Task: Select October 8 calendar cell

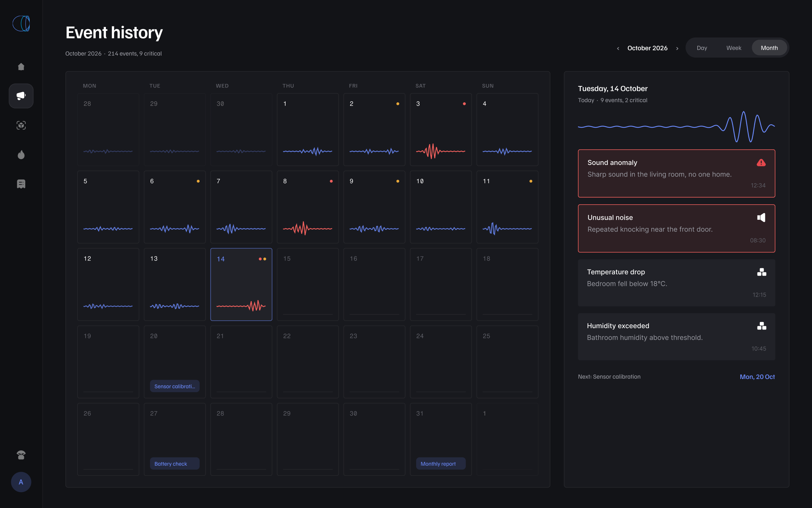Action: pos(308,207)
